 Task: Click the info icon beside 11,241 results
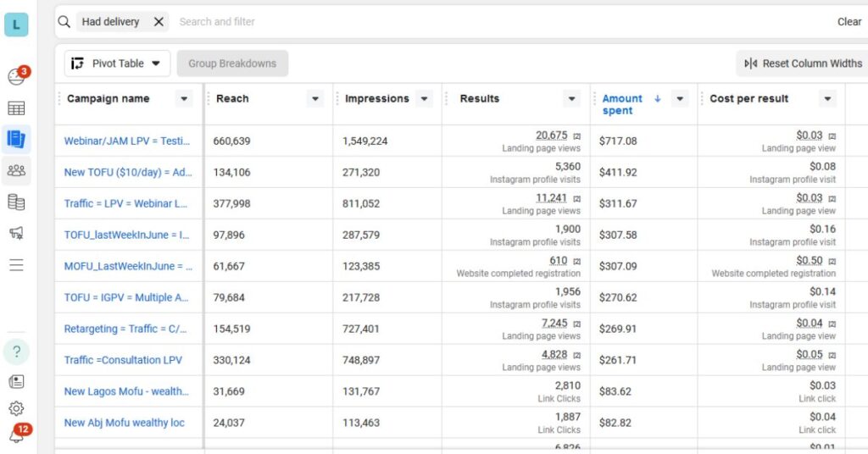(x=576, y=198)
